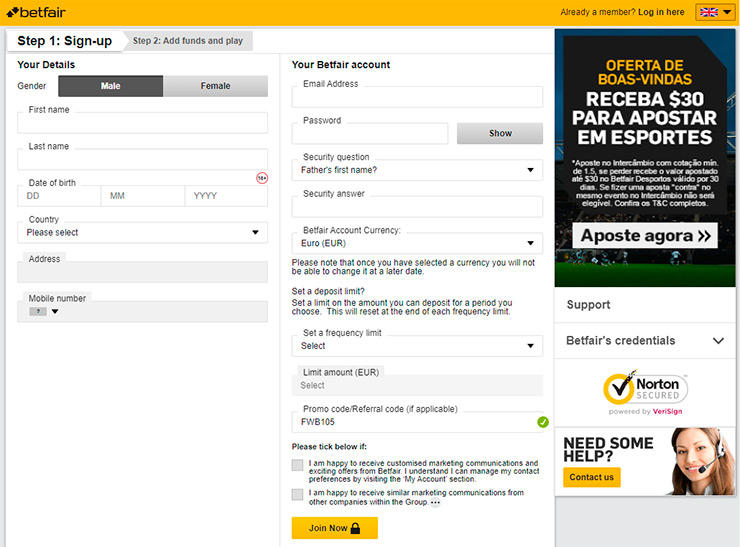Click the Support heading
740x547 pixels.
(x=588, y=305)
